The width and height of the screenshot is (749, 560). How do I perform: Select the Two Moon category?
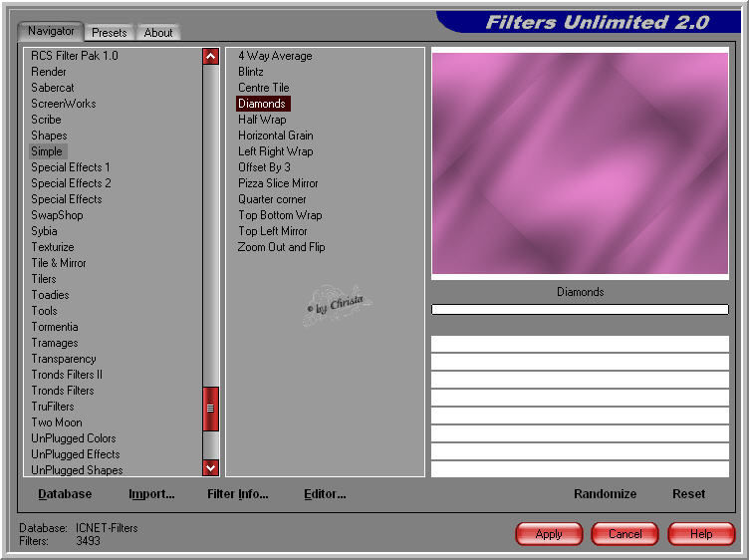tap(57, 422)
